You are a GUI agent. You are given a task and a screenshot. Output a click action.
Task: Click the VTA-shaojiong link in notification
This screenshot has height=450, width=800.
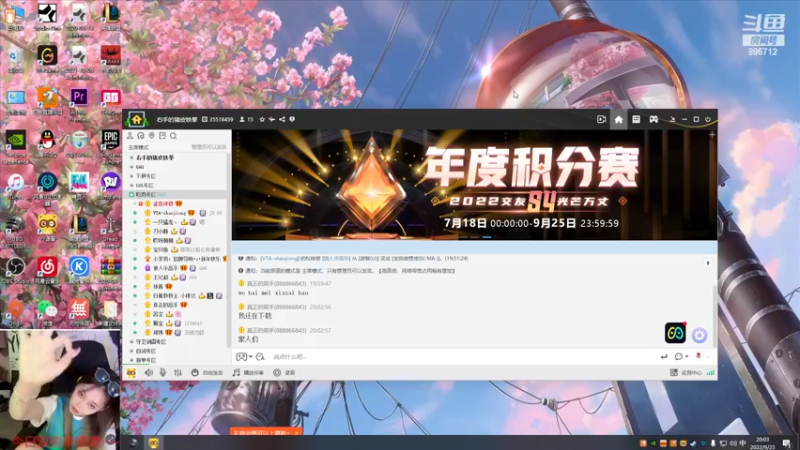[x=280, y=259]
